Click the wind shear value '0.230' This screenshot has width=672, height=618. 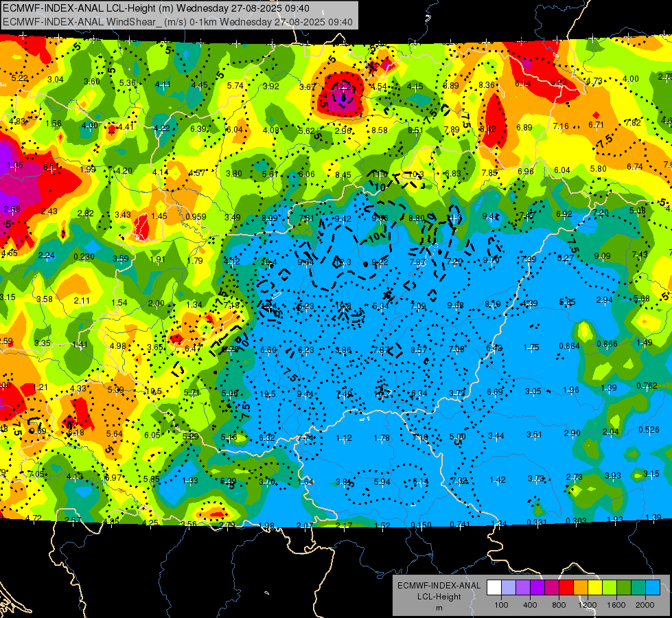pyautogui.click(x=84, y=256)
